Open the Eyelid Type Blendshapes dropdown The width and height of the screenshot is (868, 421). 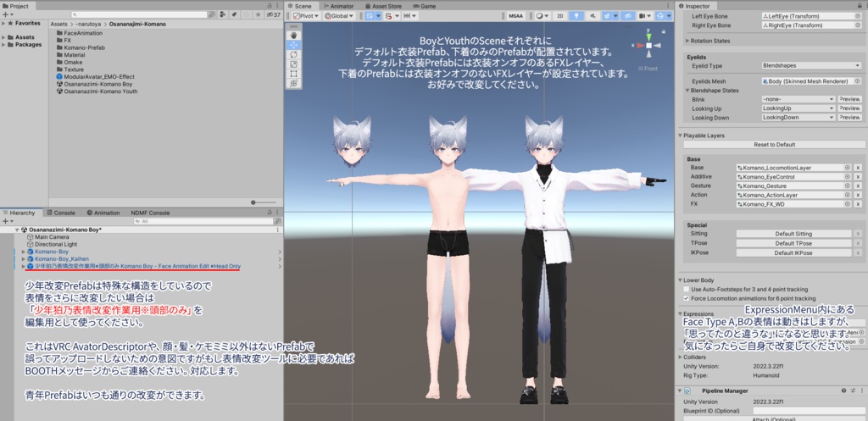point(798,65)
